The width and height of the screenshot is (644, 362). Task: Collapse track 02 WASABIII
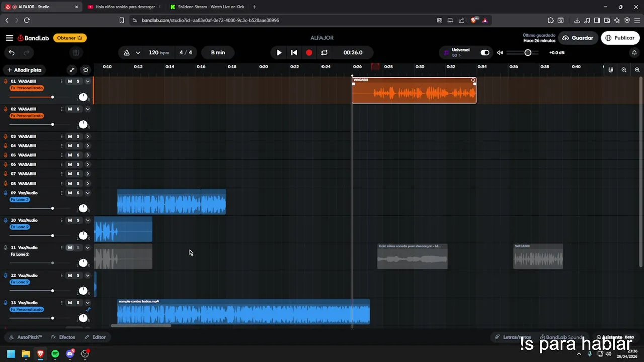coord(87,109)
